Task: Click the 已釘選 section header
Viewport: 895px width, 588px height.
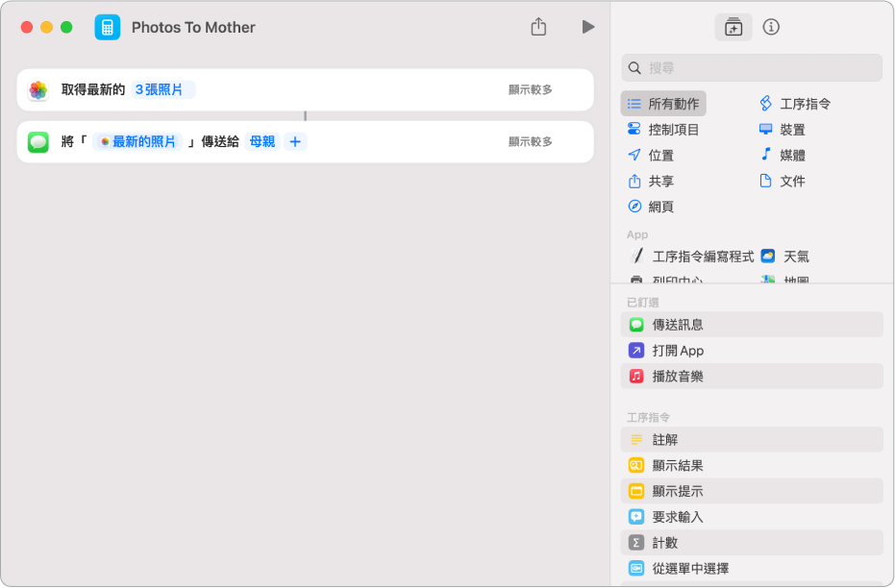Action: pyautogui.click(x=643, y=303)
